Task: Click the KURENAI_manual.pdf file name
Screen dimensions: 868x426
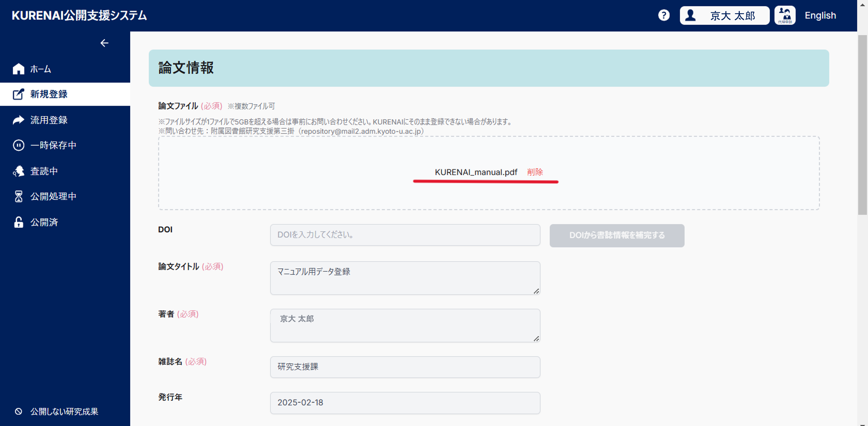Action: click(x=476, y=172)
